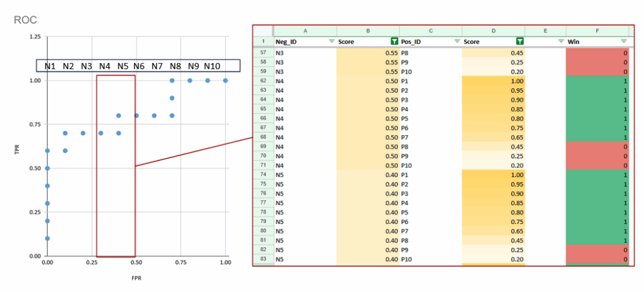Select column F header

pos(597,31)
